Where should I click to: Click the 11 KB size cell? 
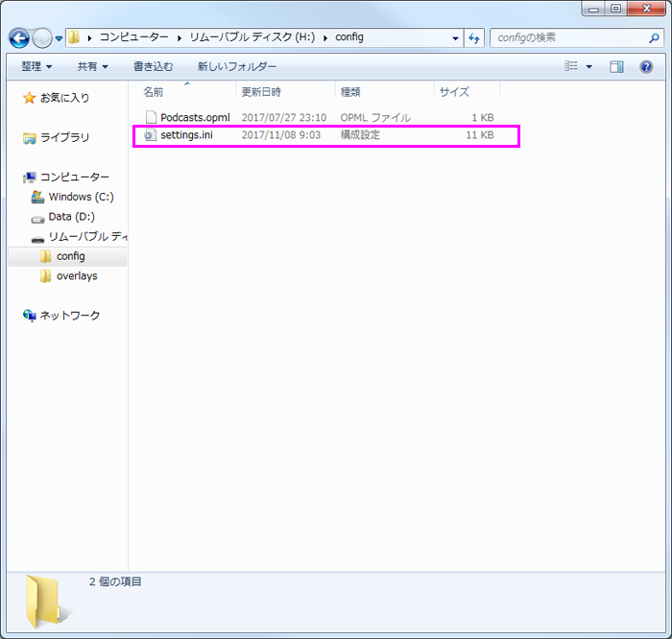point(480,135)
